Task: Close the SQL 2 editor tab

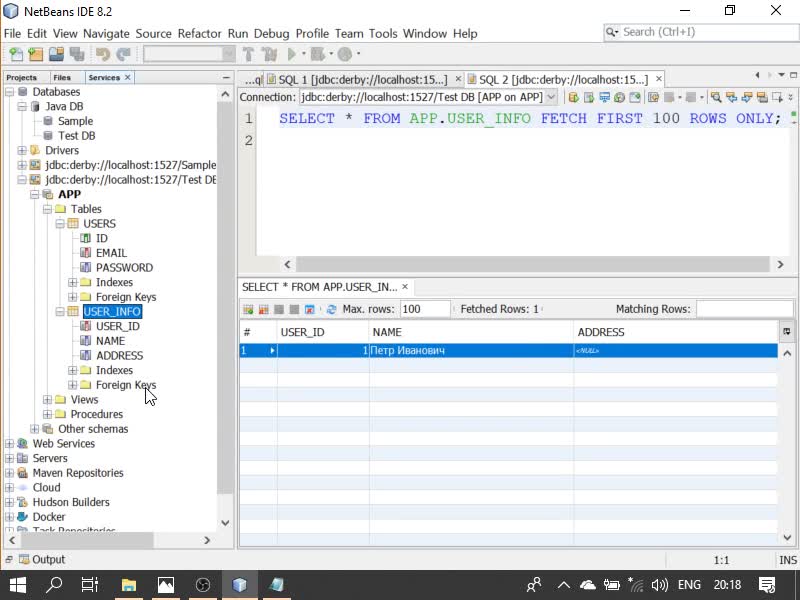Action: coord(659,79)
